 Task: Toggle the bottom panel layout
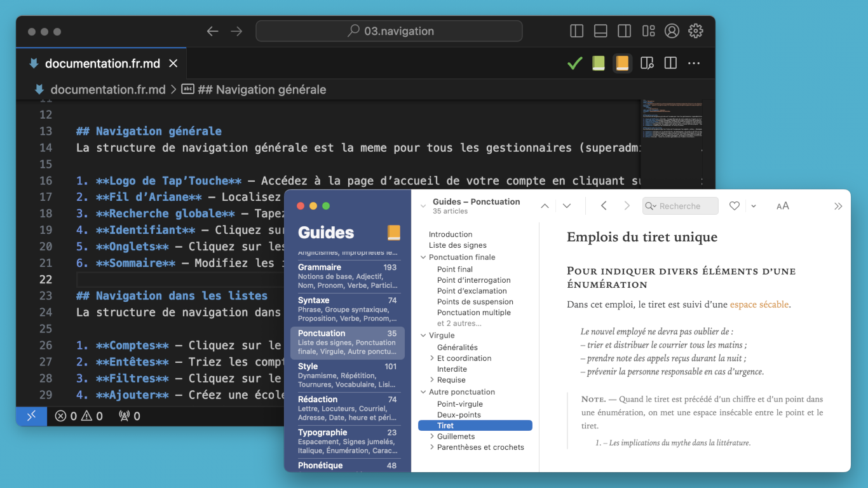(x=600, y=30)
